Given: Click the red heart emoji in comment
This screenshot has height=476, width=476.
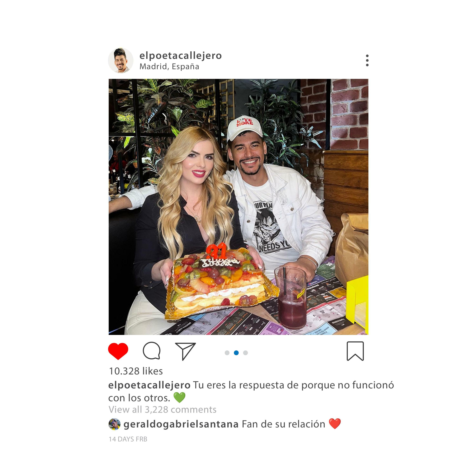Looking at the screenshot, I should (335, 424).
